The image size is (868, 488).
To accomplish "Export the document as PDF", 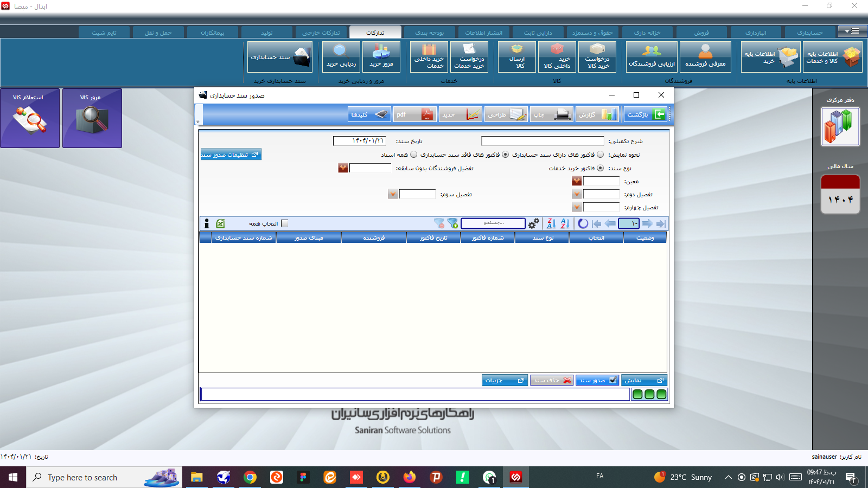I will click(415, 114).
